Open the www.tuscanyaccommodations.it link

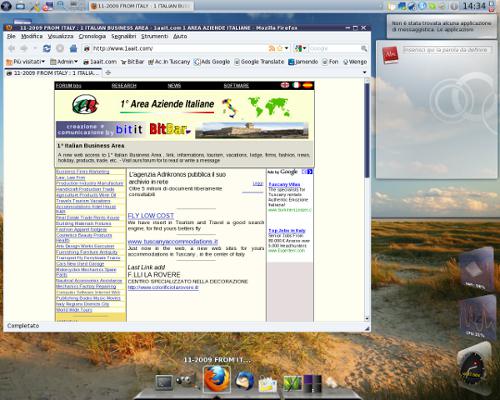pos(173,242)
